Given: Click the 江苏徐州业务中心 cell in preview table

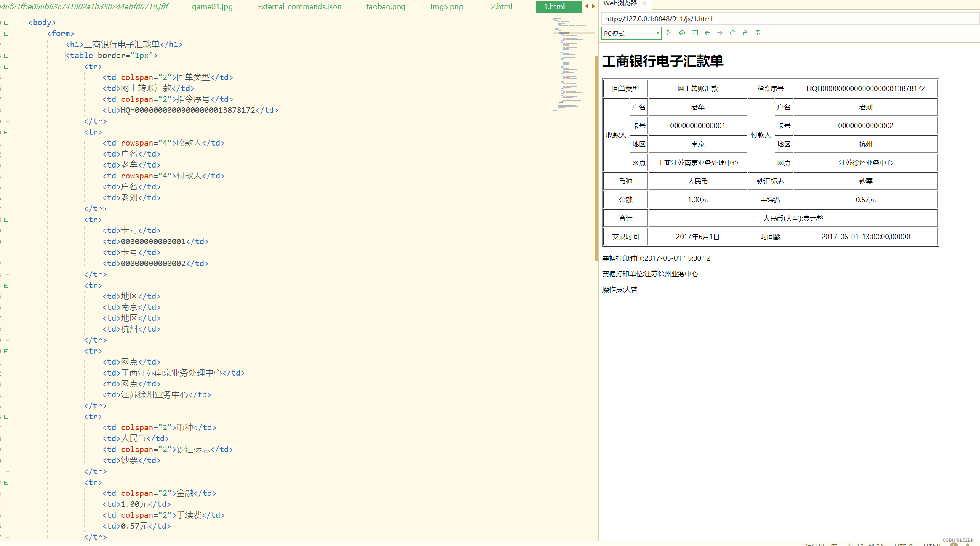Looking at the screenshot, I should pyautogui.click(x=865, y=162).
